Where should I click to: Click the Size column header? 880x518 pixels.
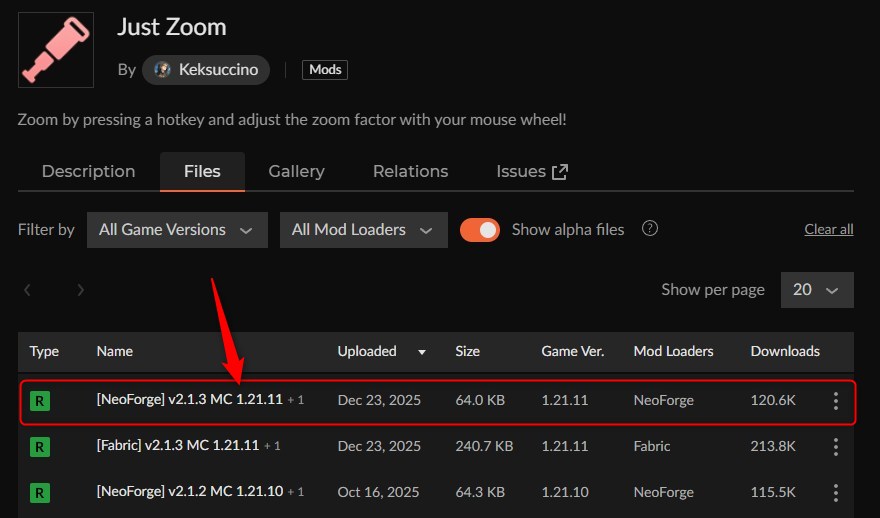tap(468, 351)
